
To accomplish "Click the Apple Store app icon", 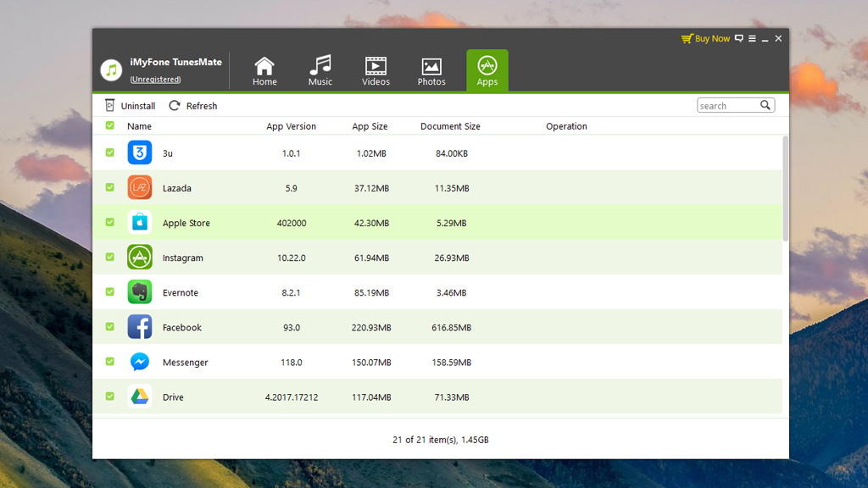I will (x=140, y=223).
